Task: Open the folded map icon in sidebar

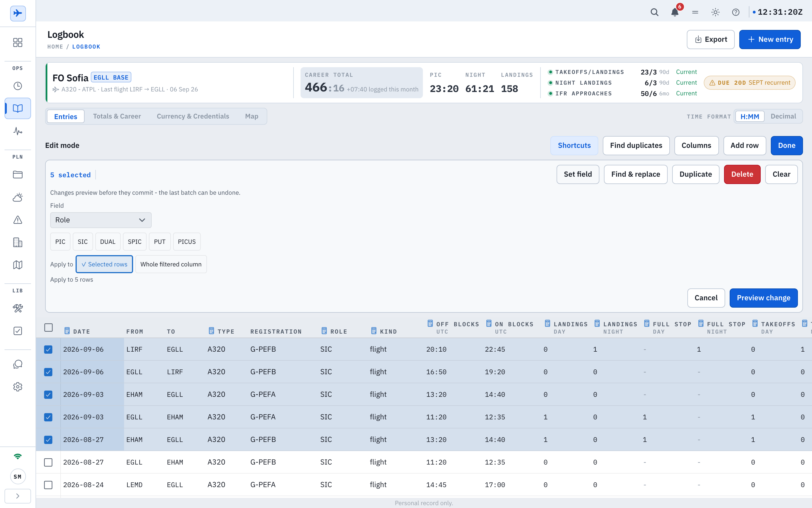Action: 18,265
